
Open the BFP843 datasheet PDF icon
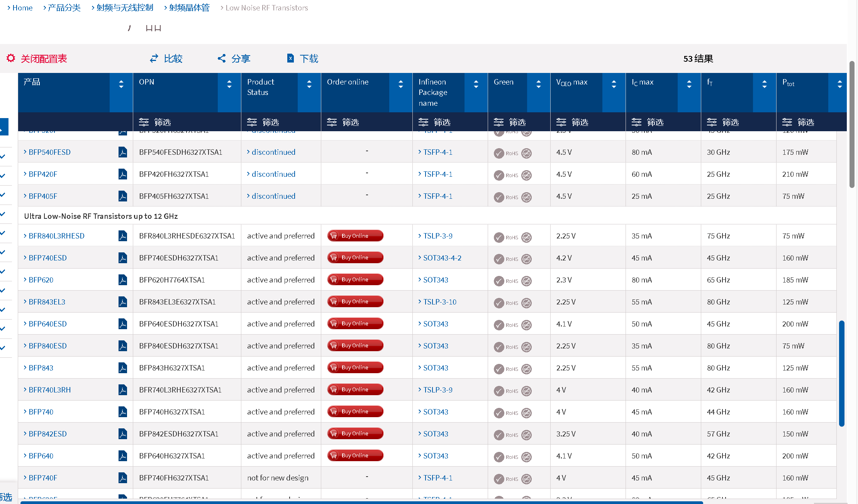click(x=122, y=368)
